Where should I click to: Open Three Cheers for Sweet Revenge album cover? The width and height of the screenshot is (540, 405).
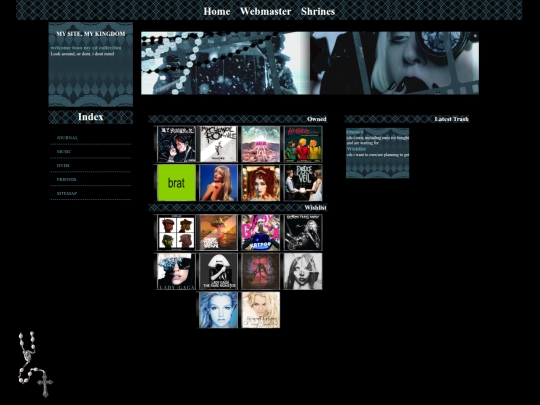[176, 144]
